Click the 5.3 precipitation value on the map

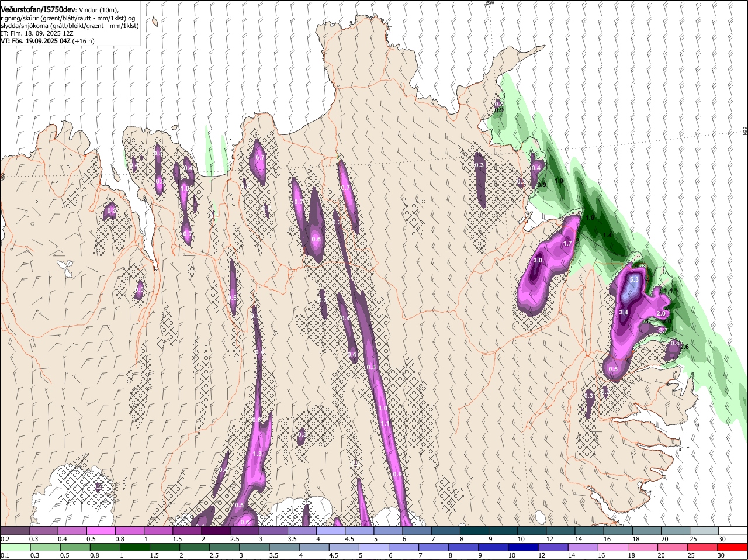coord(634,280)
